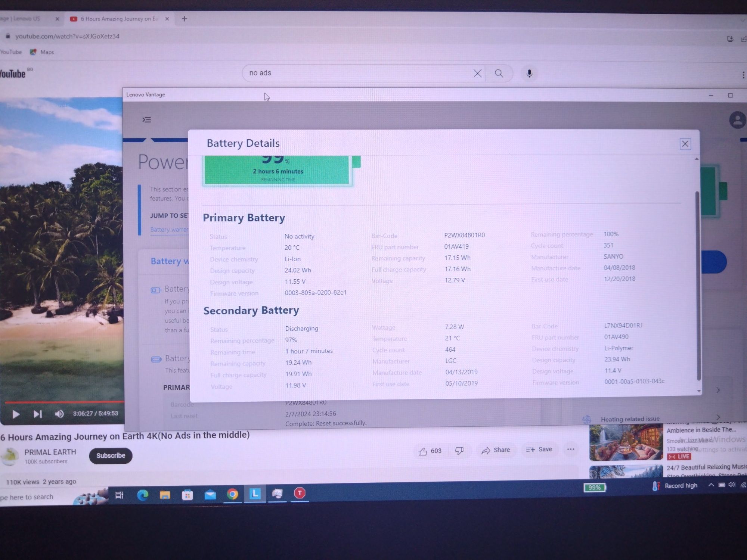Show hidden system tray icons
The image size is (747, 560).
[x=711, y=485]
